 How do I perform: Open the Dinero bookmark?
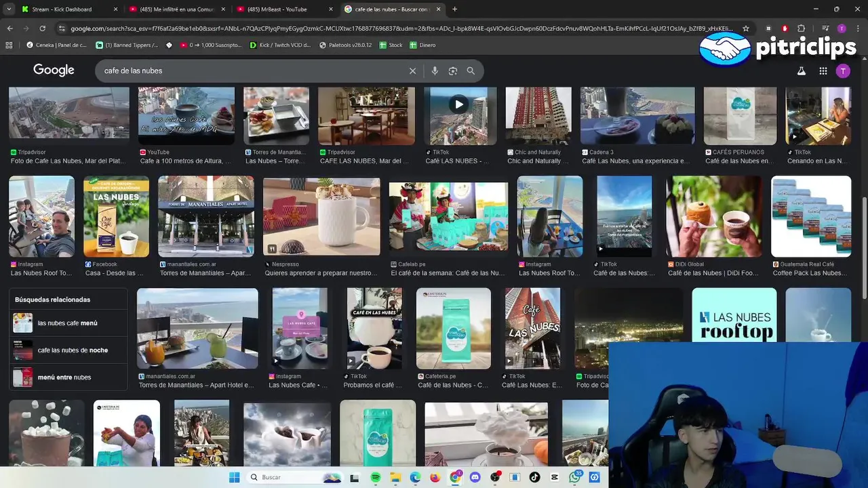422,45
